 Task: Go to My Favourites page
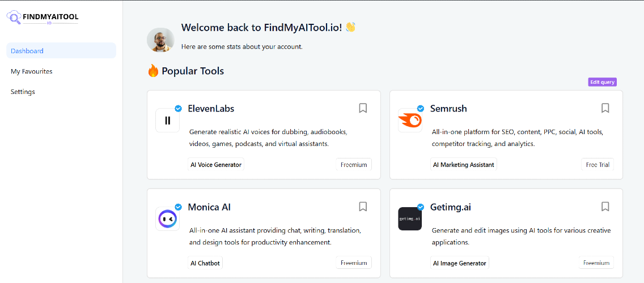pos(32,71)
